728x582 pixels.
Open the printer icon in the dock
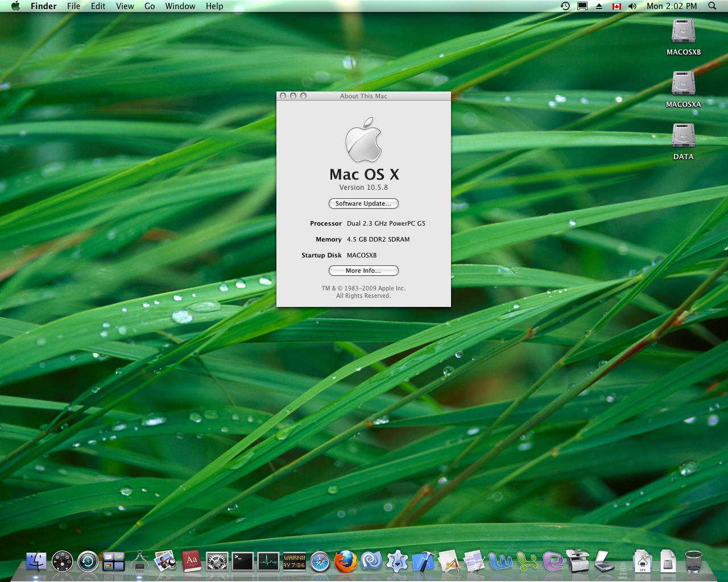(x=578, y=562)
